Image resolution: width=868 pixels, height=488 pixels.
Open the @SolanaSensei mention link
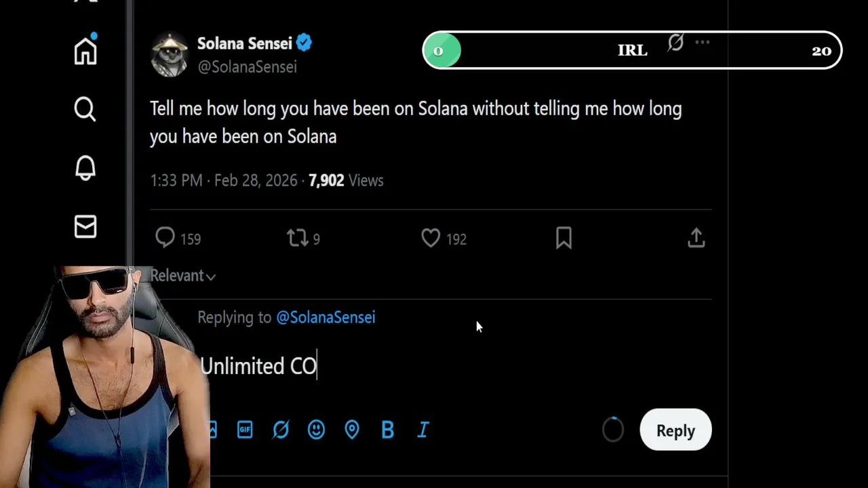[x=325, y=317]
